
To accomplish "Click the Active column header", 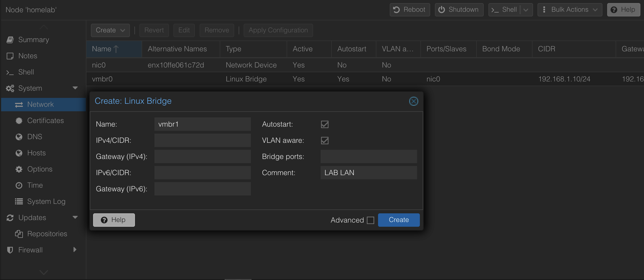I will point(309,49).
